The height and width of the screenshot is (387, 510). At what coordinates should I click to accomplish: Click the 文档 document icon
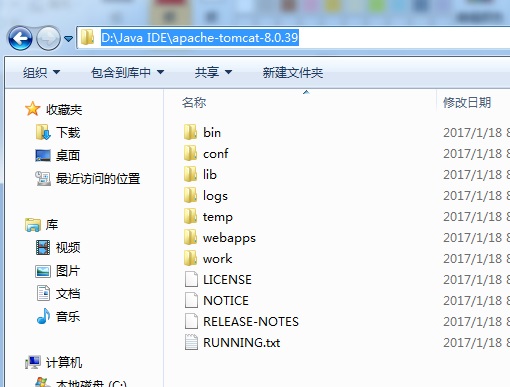coord(43,293)
